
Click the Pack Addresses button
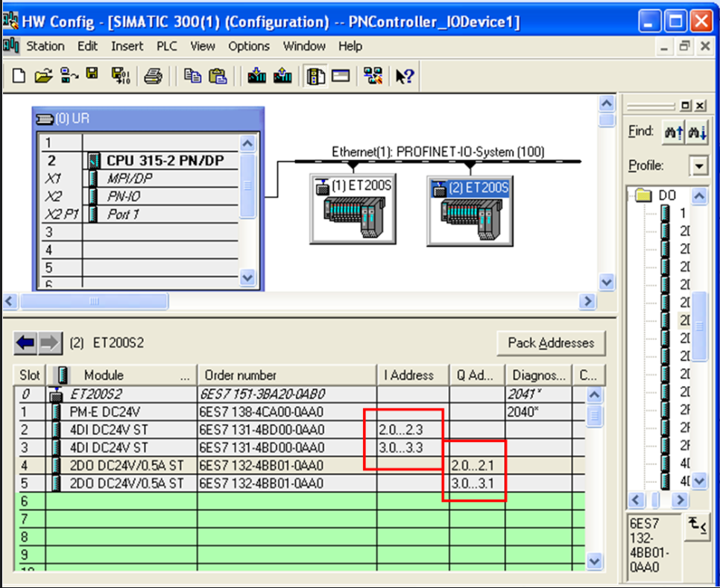click(x=551, y=343)
